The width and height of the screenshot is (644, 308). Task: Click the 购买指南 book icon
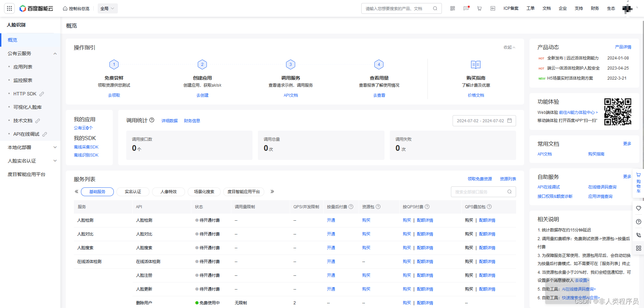tap(476, 64)
